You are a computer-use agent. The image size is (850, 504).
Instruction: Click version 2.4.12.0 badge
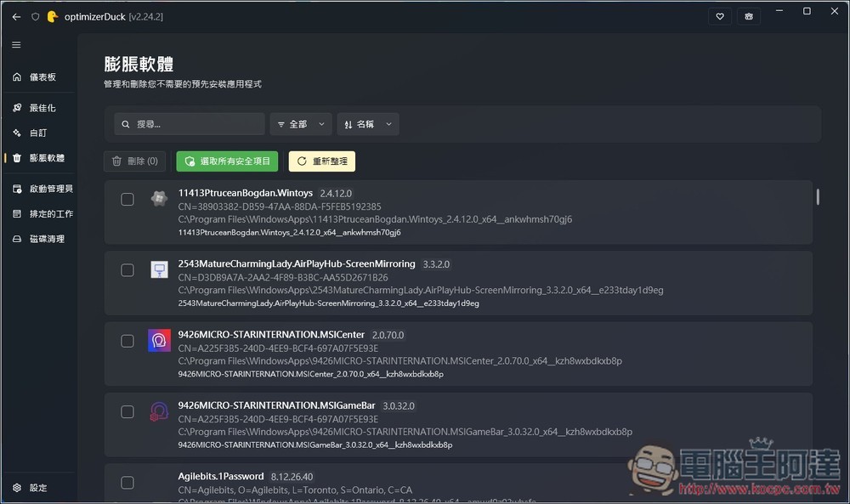[x=336, y=194]
